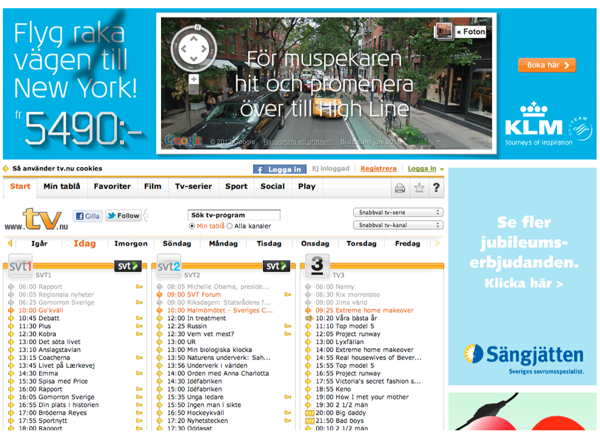Click the Twitter Follow button
Viewport: 600px width, 435px height.
click(x=123, y=216)
